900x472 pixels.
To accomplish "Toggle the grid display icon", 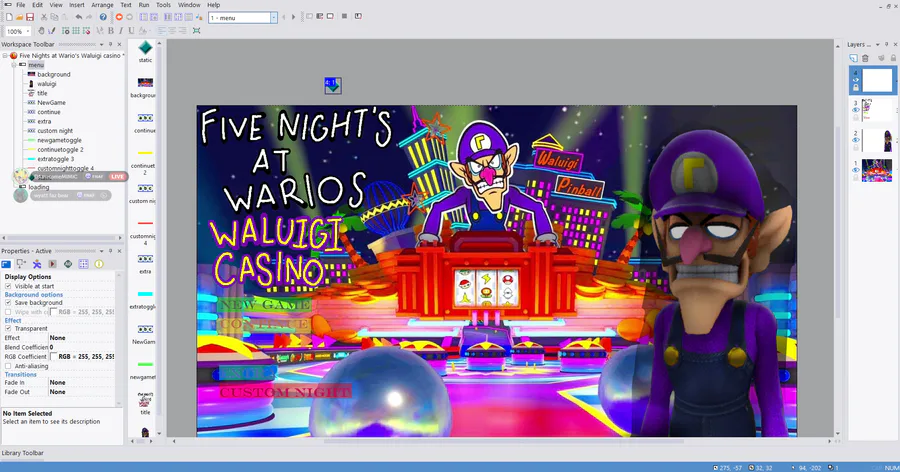I will 76,30.
